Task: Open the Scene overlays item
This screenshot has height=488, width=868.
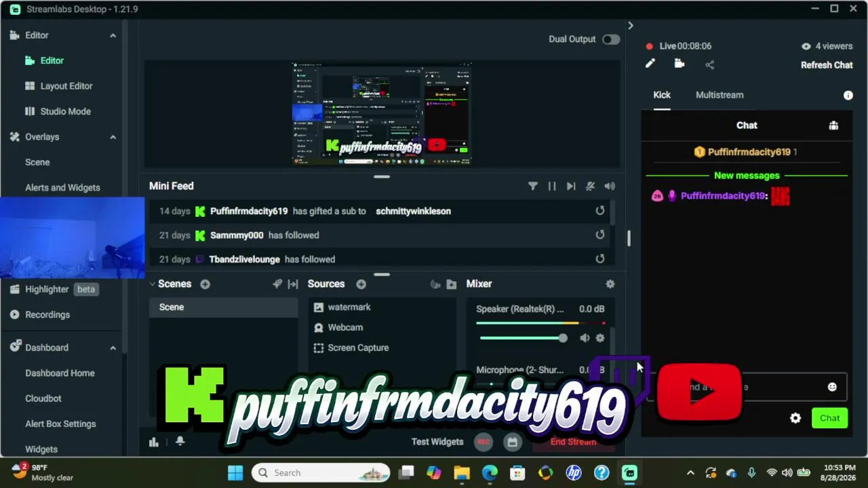Action: (37, 162)
